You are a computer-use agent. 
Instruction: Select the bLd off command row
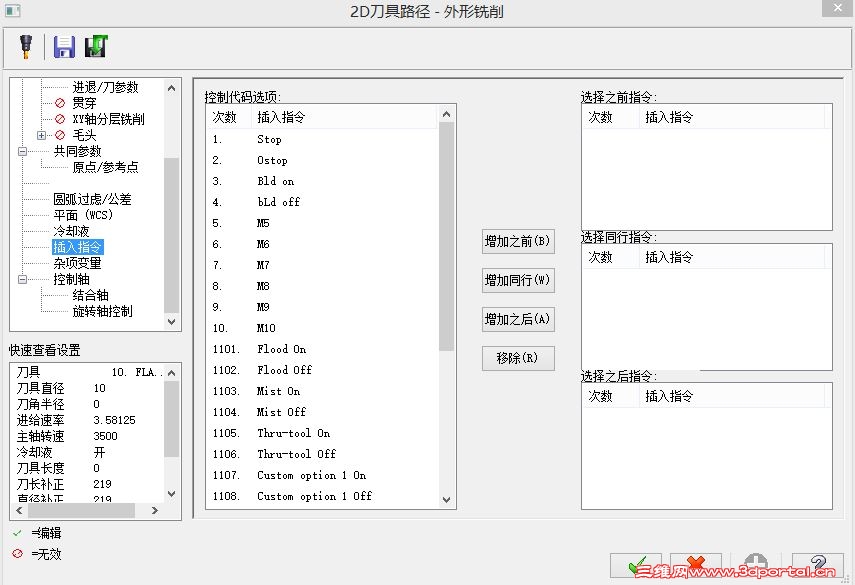pyautogui.click(x=322, y=202)
